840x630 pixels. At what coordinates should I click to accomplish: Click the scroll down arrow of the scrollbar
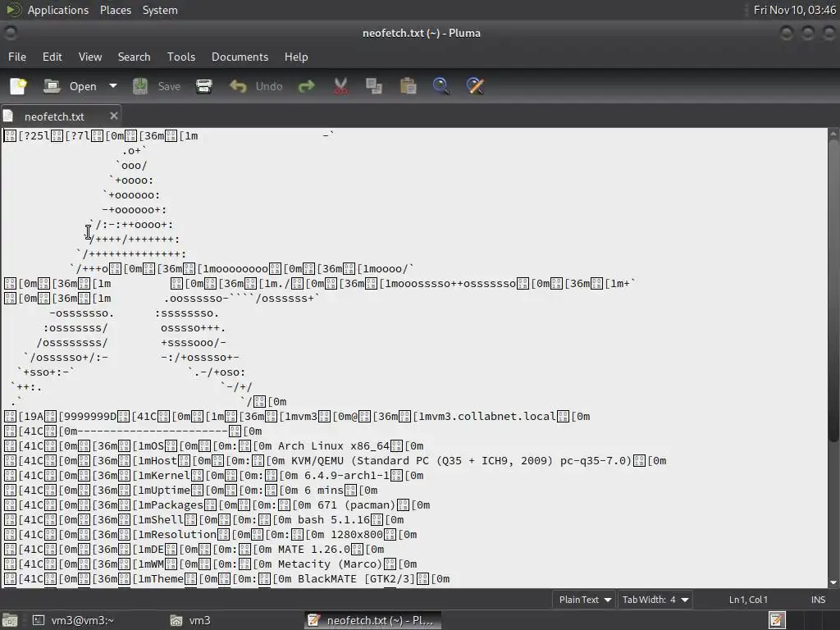click(833, 582)
